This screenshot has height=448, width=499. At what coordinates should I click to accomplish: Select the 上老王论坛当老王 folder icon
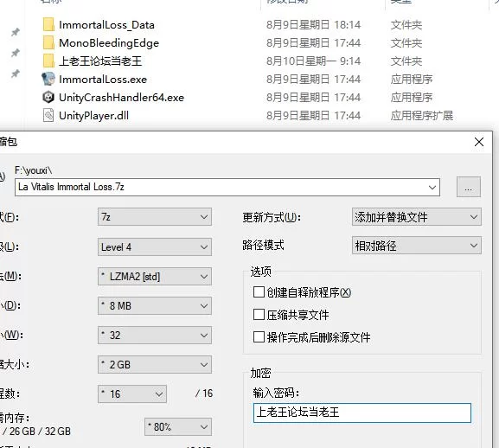coord(48,61)
